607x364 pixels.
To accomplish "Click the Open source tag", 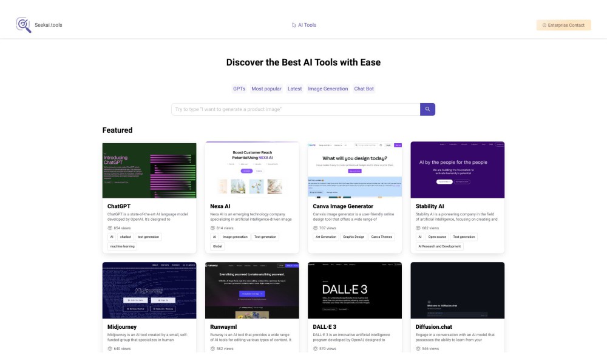I will 437,237.
